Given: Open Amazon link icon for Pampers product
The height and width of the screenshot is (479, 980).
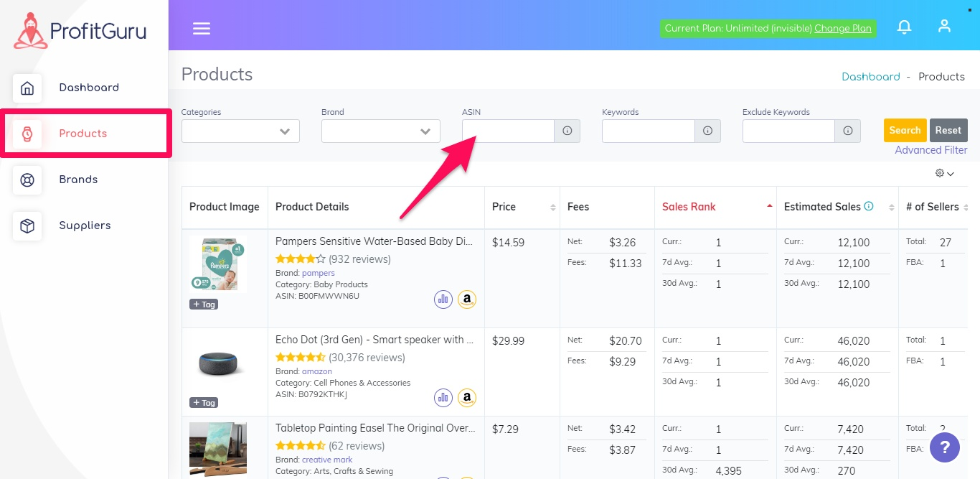Looking at the screenshot, I should tap(467, 299).
